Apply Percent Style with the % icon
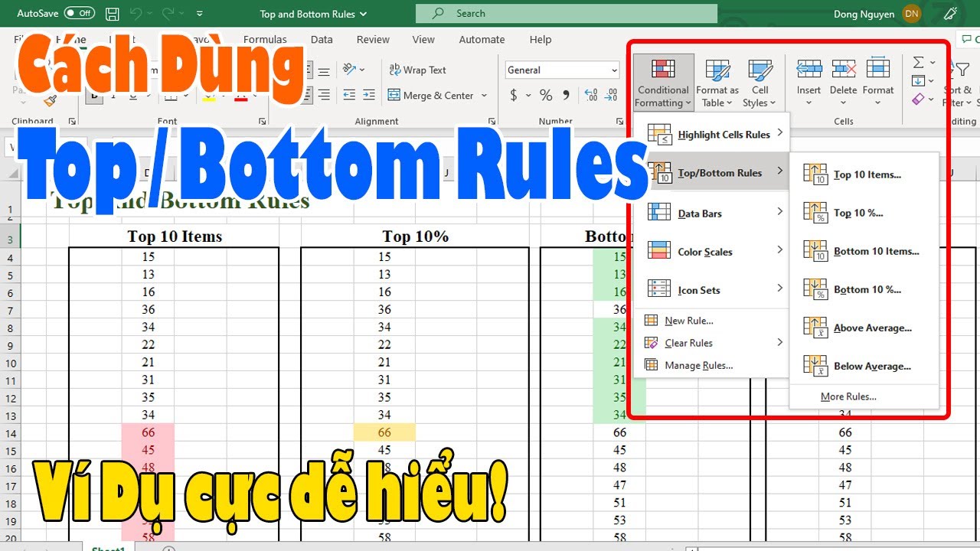Viewport: 980px width, 551px height. coord(546,96)
